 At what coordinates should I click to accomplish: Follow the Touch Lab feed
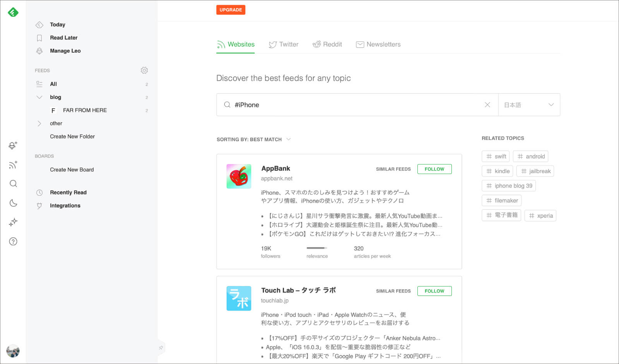pos(434,291)
